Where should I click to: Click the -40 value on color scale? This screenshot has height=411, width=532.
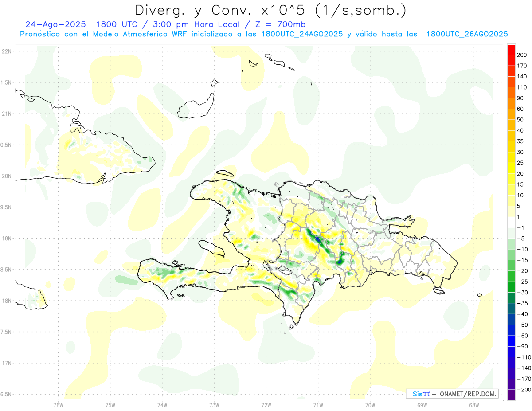pos(523,314)
